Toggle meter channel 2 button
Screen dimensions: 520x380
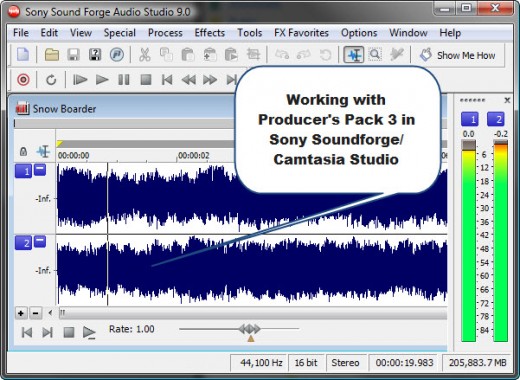(x=496, y=119)
